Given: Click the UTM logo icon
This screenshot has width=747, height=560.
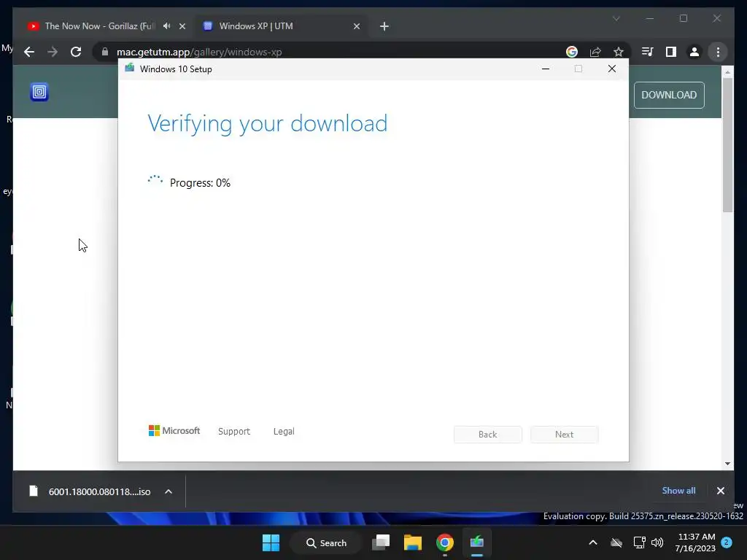Looking at the screenshot, I should [39, 92].
